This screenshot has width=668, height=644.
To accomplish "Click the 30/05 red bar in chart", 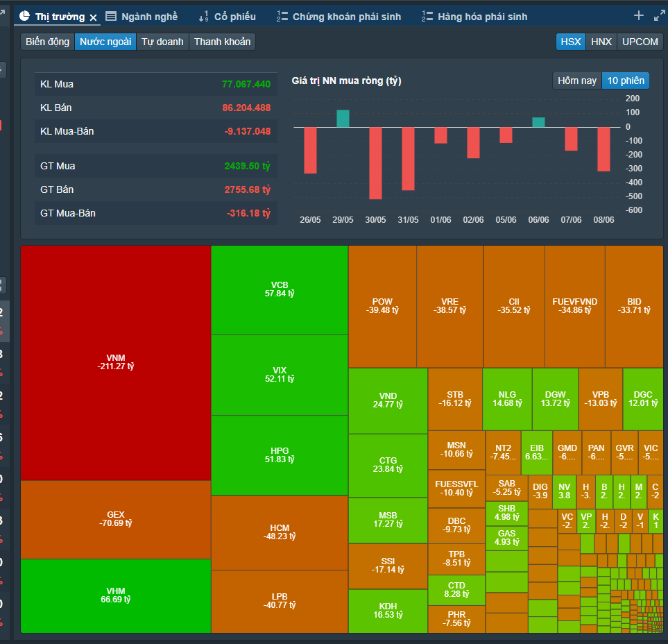I will tap(375, 163).
